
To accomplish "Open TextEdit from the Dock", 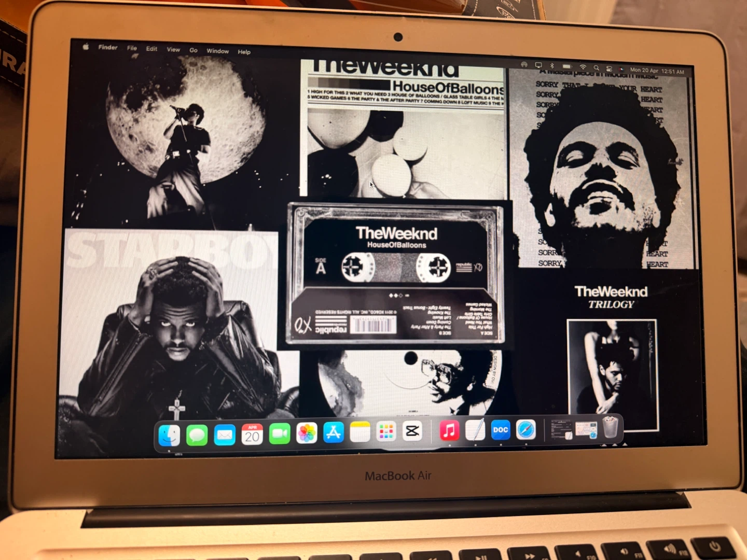I will pos(475,430).
